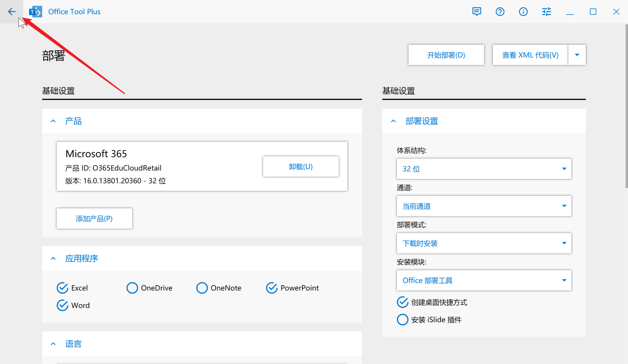Click the right 基础设置 heading above 部署设置
The width and height of the screenshot is (628, 364).
tap(398, 91)
